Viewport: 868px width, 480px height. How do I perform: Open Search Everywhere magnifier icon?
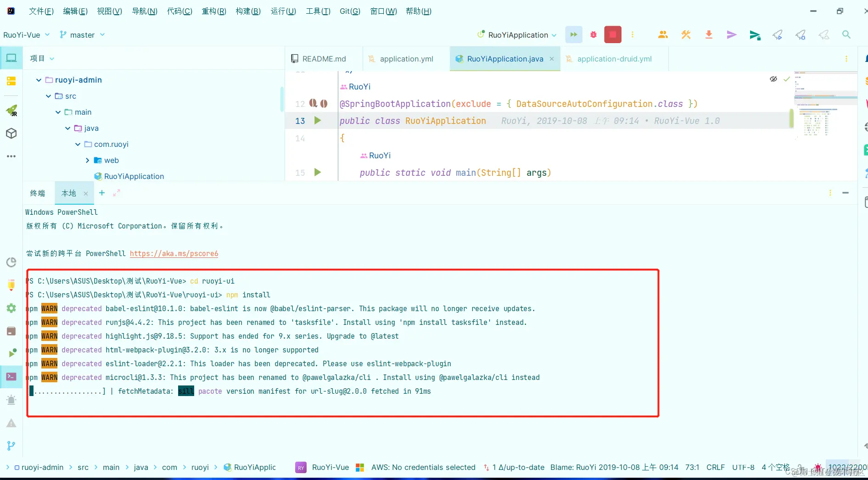click(846, 34)
